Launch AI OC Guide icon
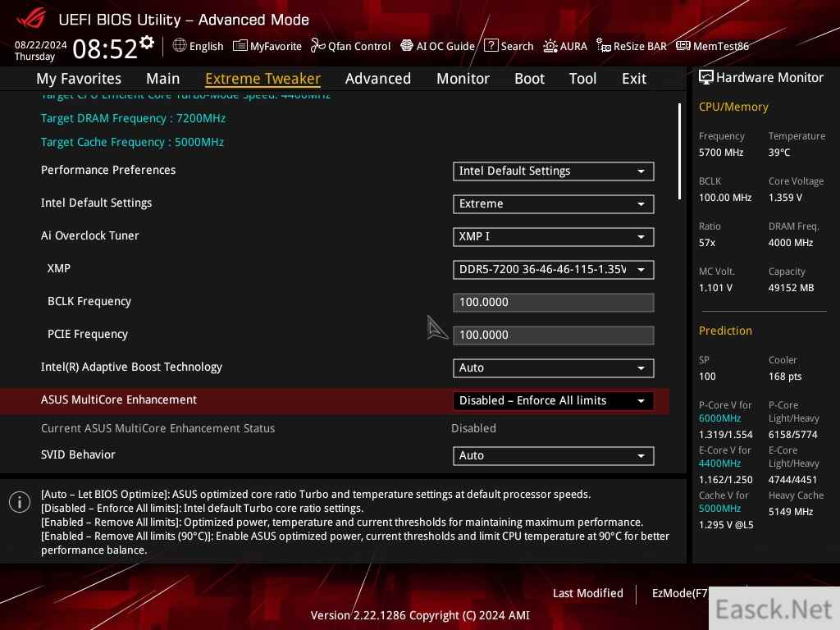The image size is (840, 630). [407, 46]
